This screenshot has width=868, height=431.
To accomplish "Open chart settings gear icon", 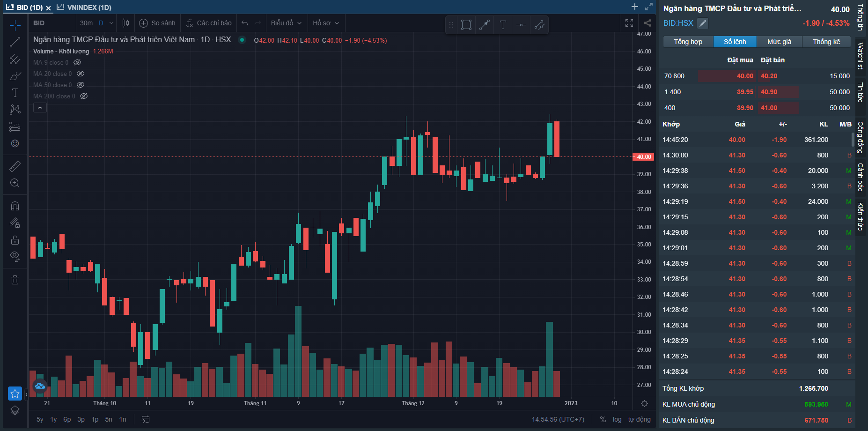I will click(644, 403).
